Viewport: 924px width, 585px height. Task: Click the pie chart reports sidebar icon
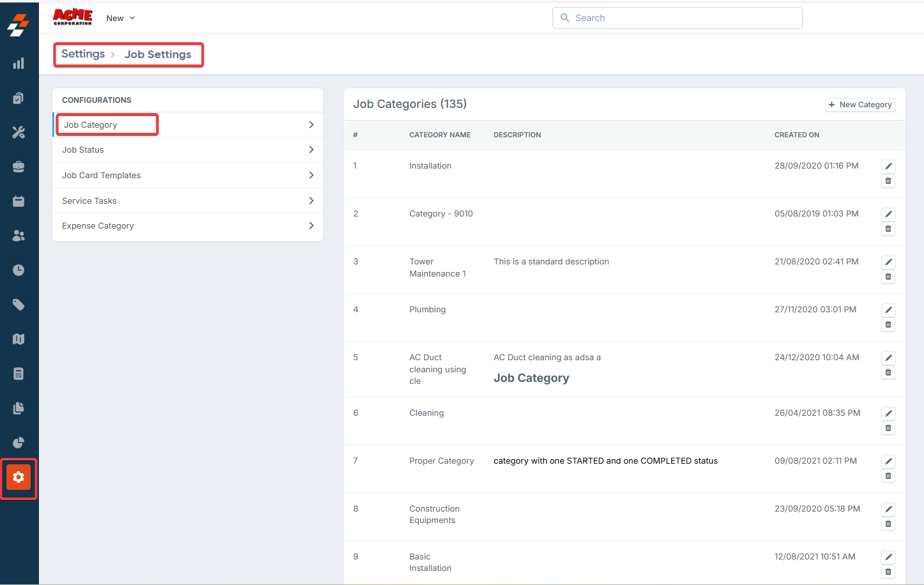(x=19, y=443)
